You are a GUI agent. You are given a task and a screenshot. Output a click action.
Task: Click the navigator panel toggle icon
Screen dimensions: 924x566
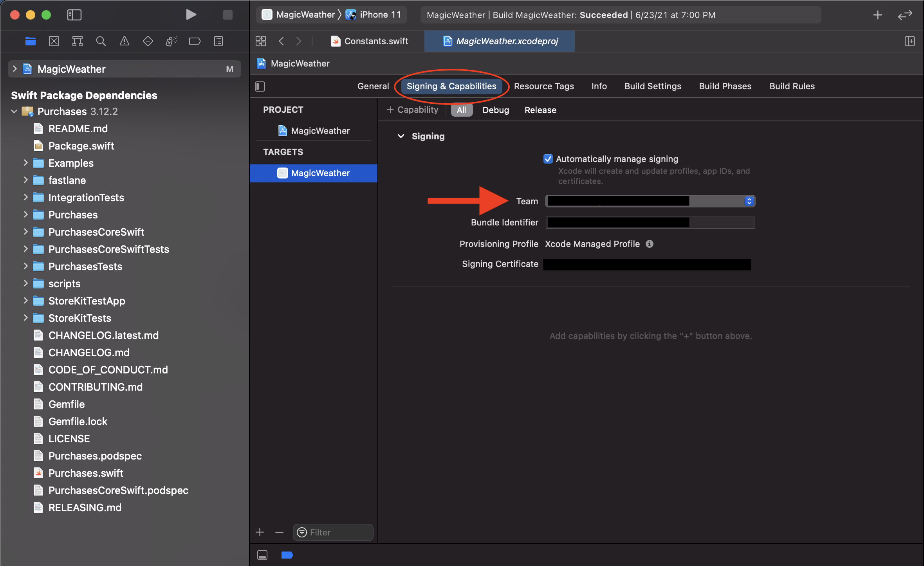point(74,14)
